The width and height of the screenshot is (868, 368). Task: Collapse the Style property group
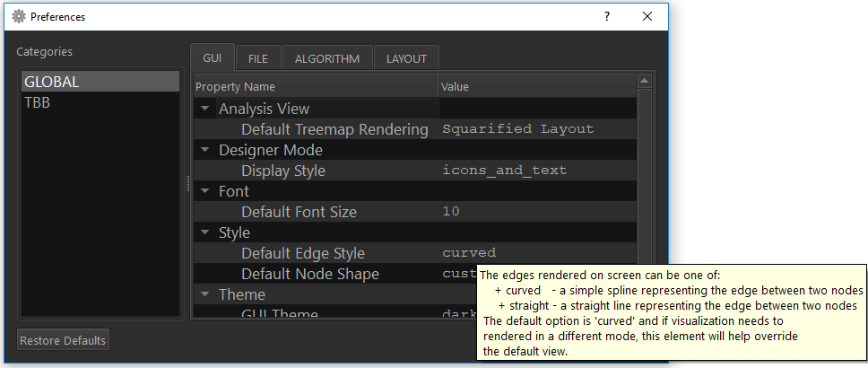[205, 232]
